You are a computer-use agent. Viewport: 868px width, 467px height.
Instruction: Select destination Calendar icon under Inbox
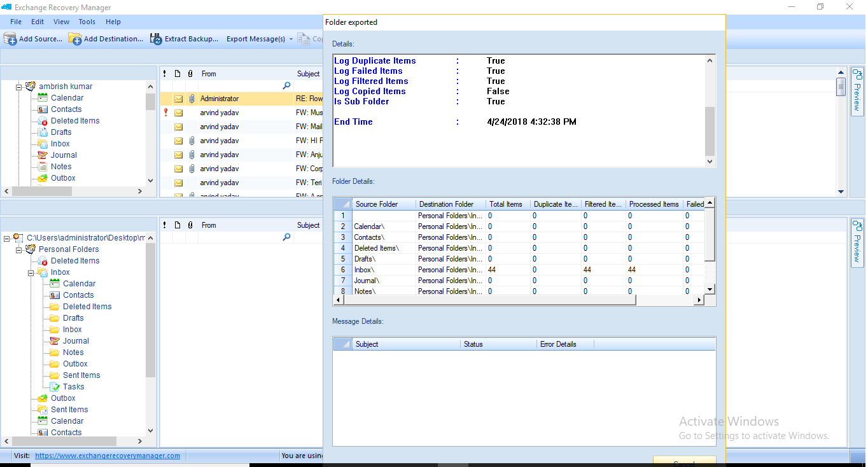coord(55,284)
